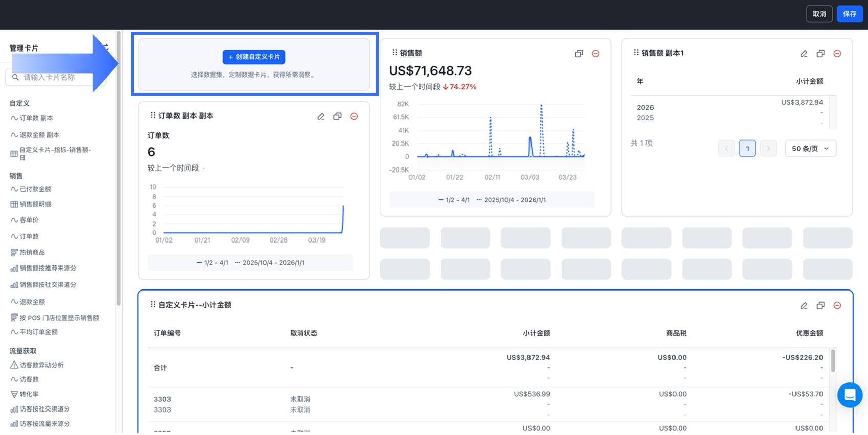Click the 保存 button
The height and width of the screenshot is (435, 868).
coord(850,14)
